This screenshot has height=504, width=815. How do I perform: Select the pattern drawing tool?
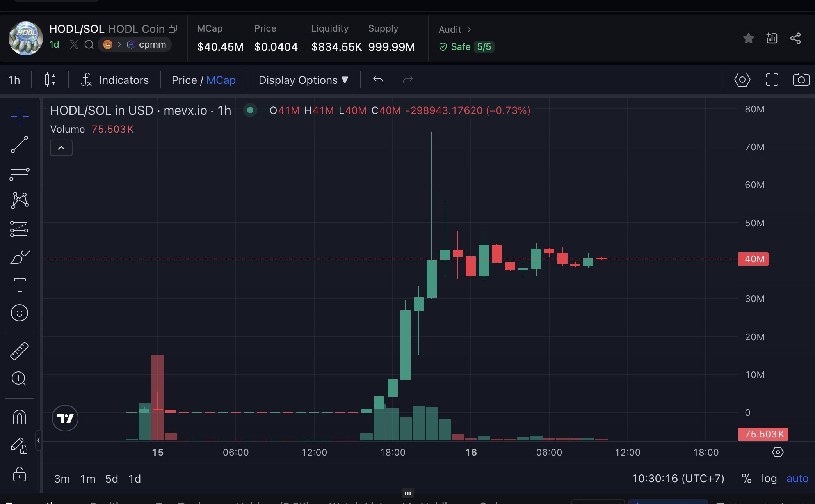coord(20,201)
